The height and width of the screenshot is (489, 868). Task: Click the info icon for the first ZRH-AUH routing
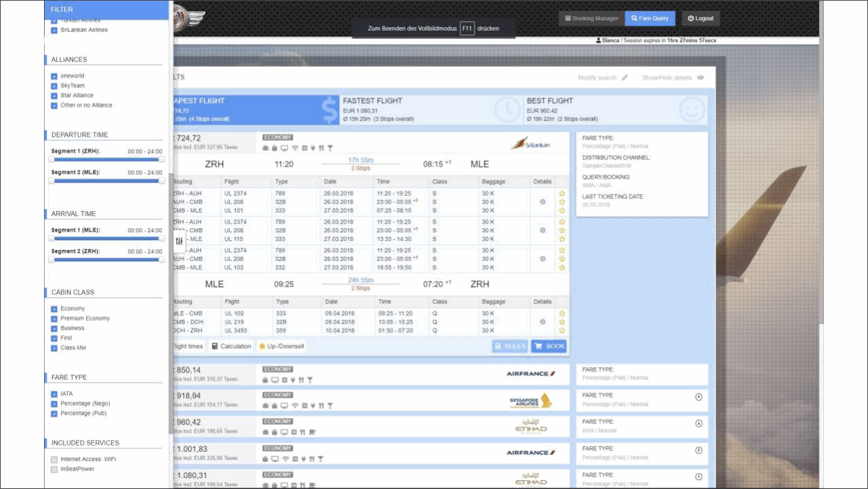(x=542, y=202)
